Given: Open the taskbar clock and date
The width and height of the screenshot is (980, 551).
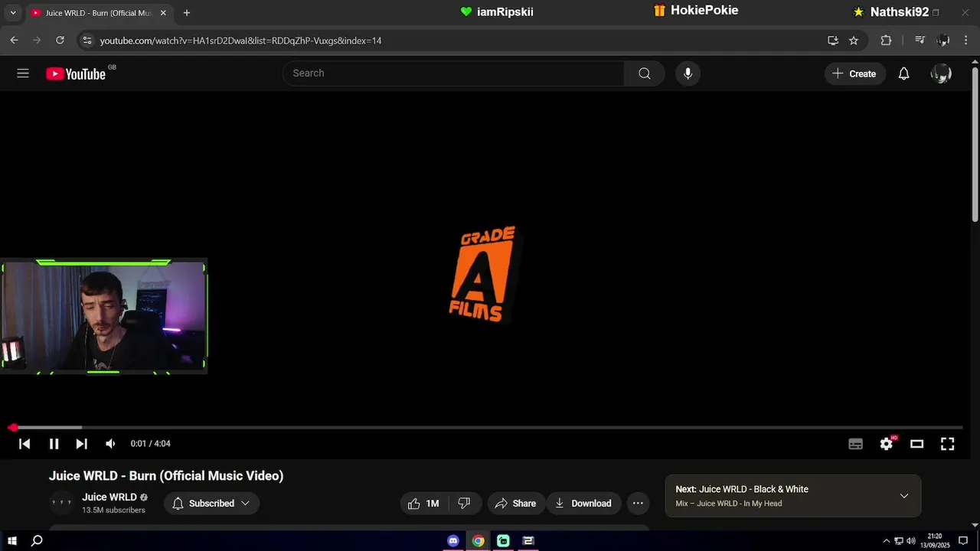Looking at the screenshot, I should click(935, 541).
